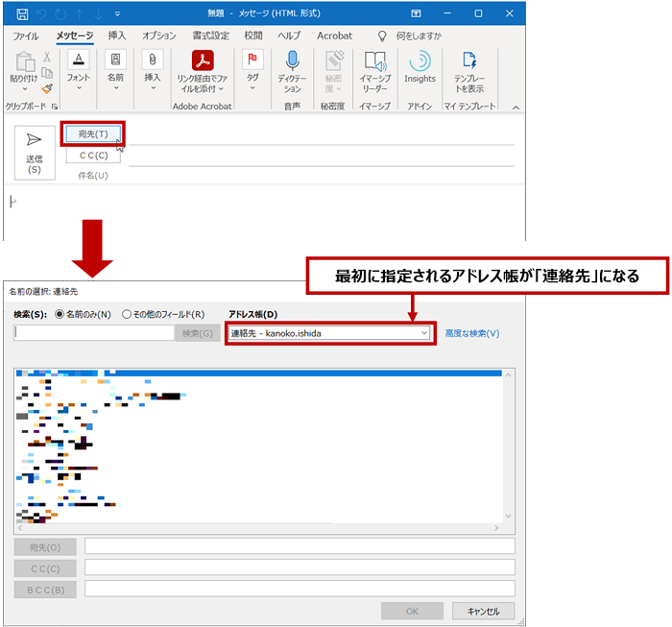The width and height of the screenshot is (672, 627).
Task: Switch to the オプション ribbon tab
Action: point(158,36)
